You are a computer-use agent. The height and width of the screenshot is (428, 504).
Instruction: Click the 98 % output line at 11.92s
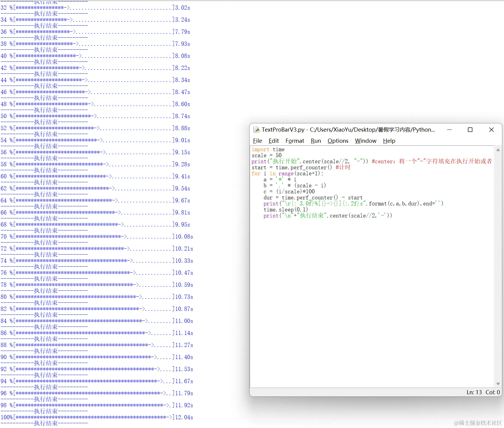coord(97,405)
